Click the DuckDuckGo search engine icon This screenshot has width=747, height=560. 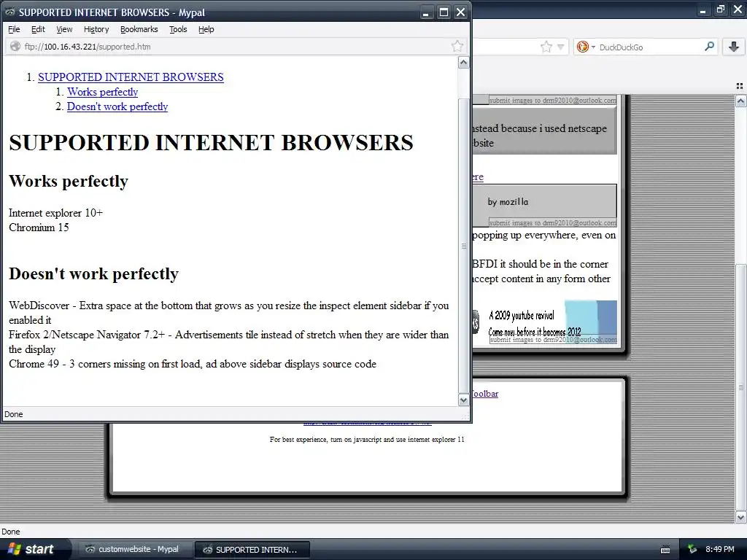[582, 47]
